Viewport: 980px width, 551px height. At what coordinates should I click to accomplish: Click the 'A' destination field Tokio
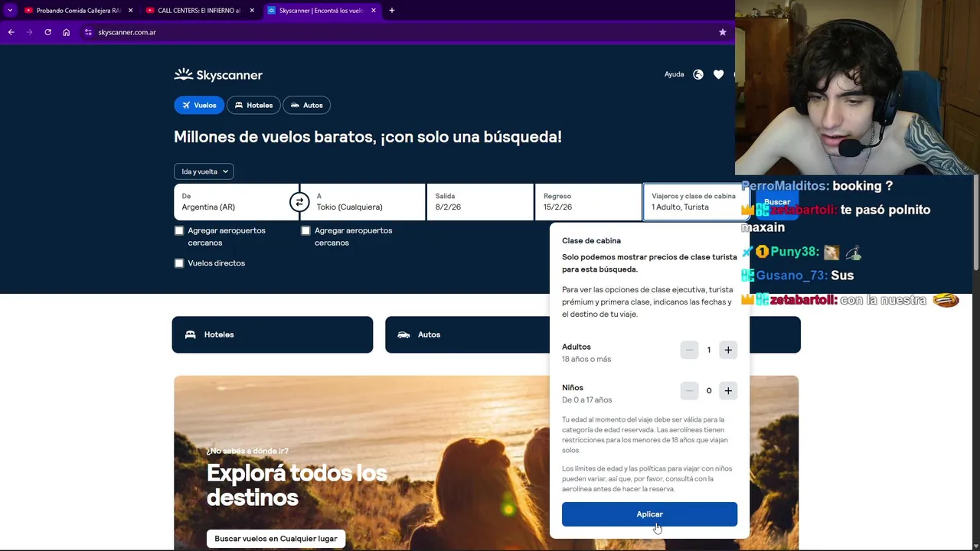pyautogui.click(x=363, y=202)
